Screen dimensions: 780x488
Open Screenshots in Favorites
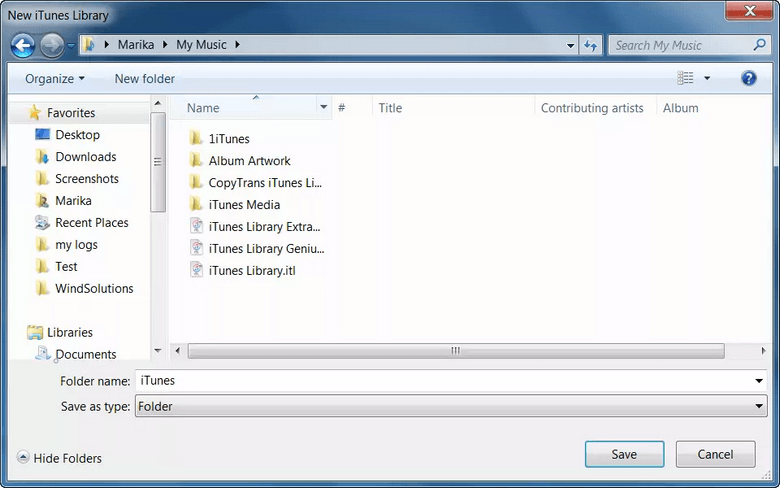(87, 179)
